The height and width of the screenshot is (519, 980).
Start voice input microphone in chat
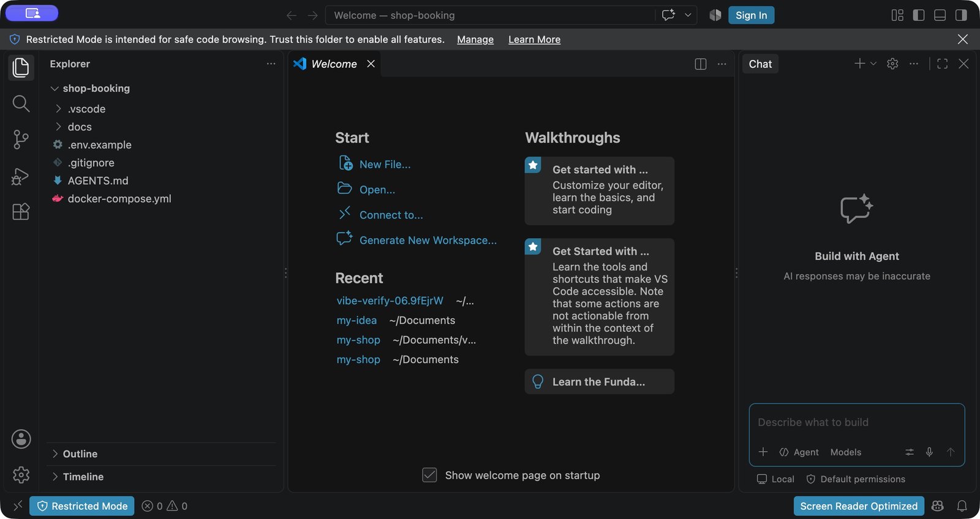click(929, 452)
